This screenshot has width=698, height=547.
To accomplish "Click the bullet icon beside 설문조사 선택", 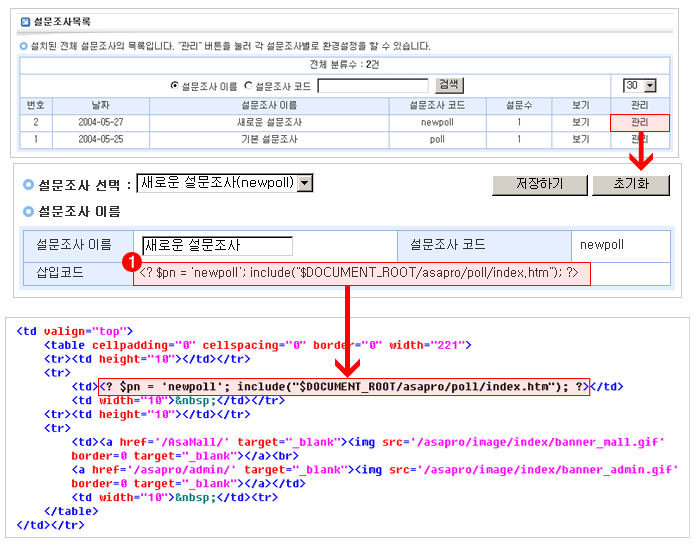I will [27, 185].
